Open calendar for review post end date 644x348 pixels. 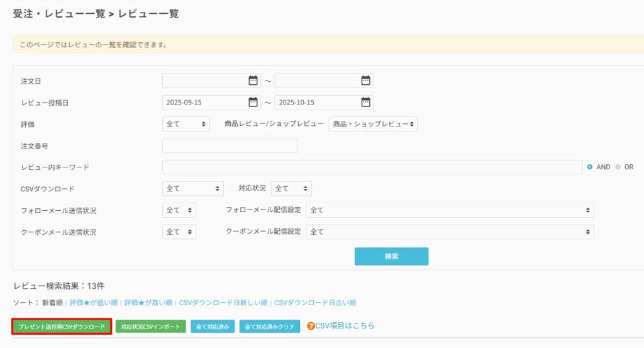pyautogui.click(x=366, y=102)
